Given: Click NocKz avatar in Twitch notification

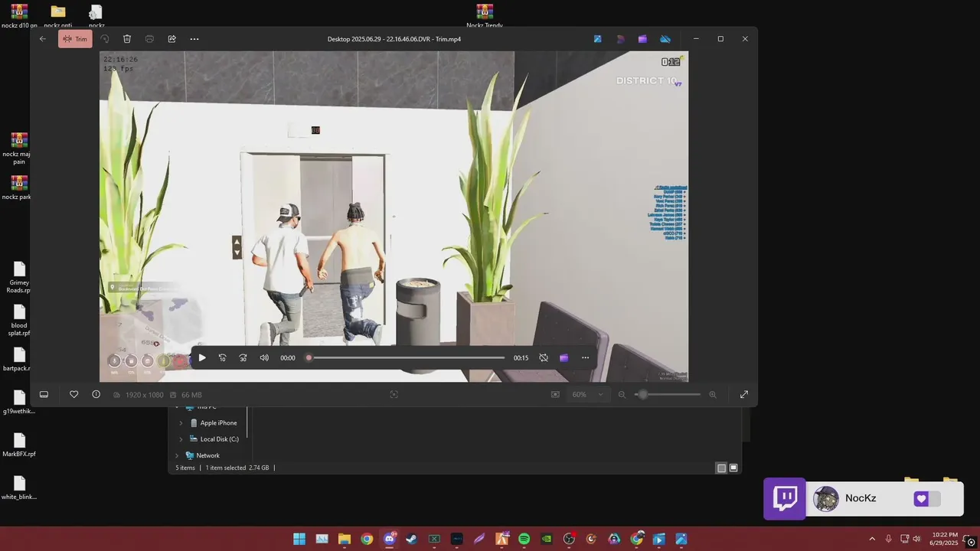Looking at the screenshot, I should pyautogui.click(x=826, y=499).
